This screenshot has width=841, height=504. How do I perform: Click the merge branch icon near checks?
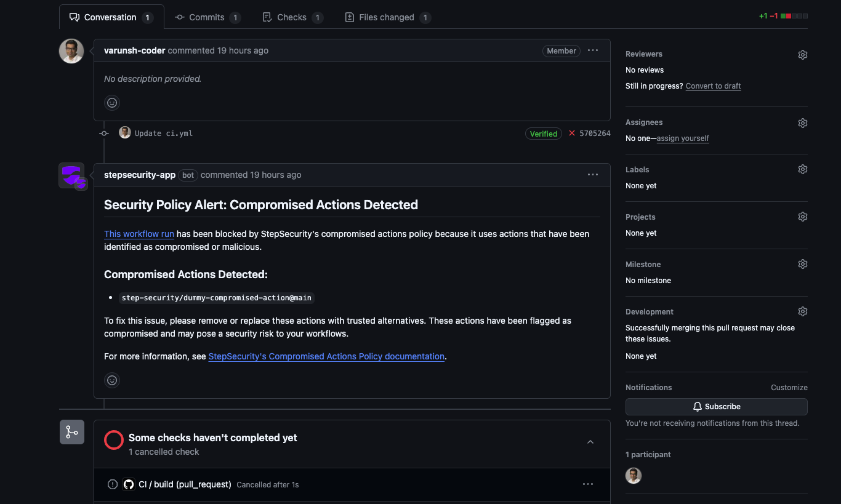(72, 432)
